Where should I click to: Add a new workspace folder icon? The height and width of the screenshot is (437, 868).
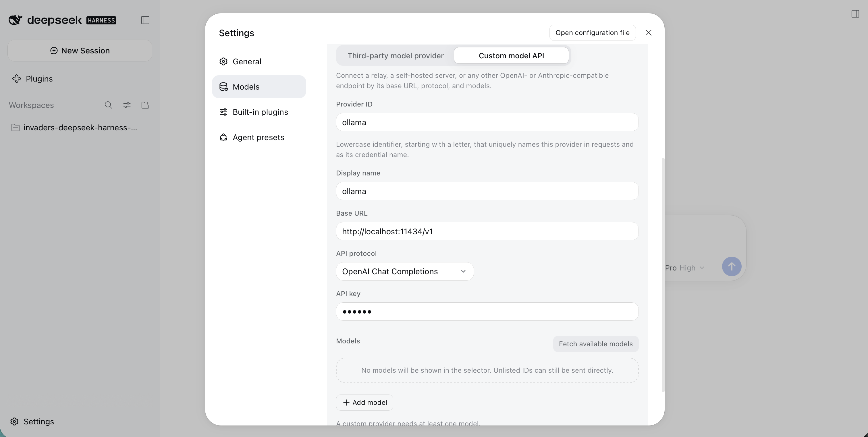145,105
